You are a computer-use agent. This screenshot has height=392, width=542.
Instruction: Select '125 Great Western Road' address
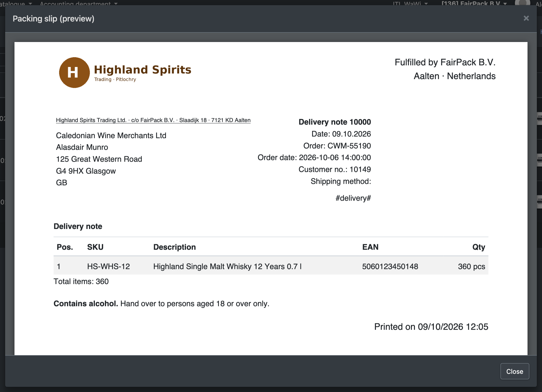99,159
